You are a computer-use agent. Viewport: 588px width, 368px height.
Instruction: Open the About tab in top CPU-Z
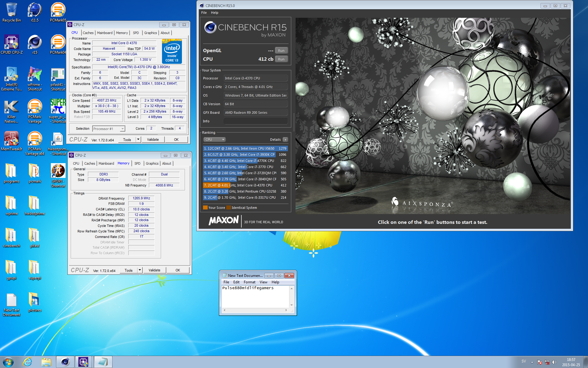click(165, 33)
